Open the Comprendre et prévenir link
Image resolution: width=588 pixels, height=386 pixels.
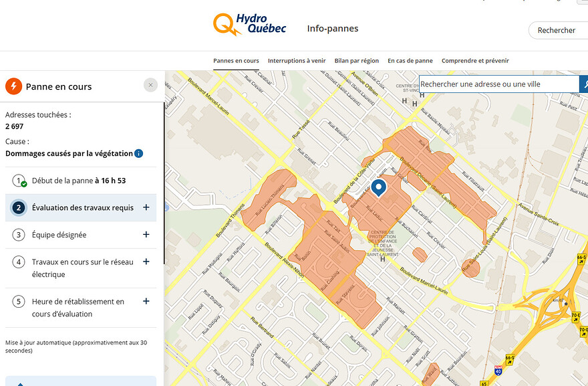[475, 61]
